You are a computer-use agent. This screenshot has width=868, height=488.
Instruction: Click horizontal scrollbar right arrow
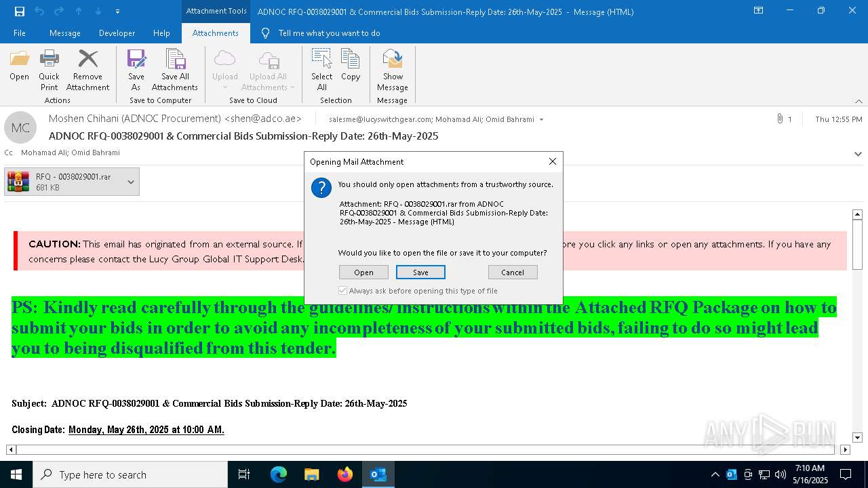coord(845,449)
